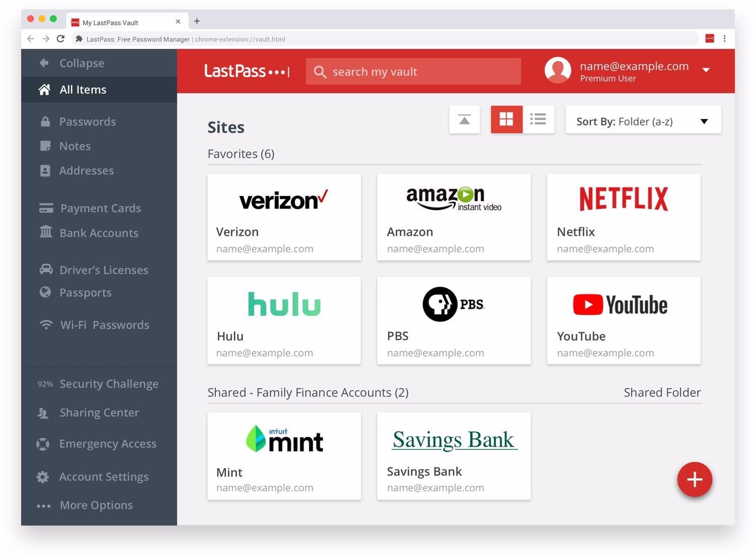Open the Payment Cards section
Screen dimensions: 756x558
100,208
